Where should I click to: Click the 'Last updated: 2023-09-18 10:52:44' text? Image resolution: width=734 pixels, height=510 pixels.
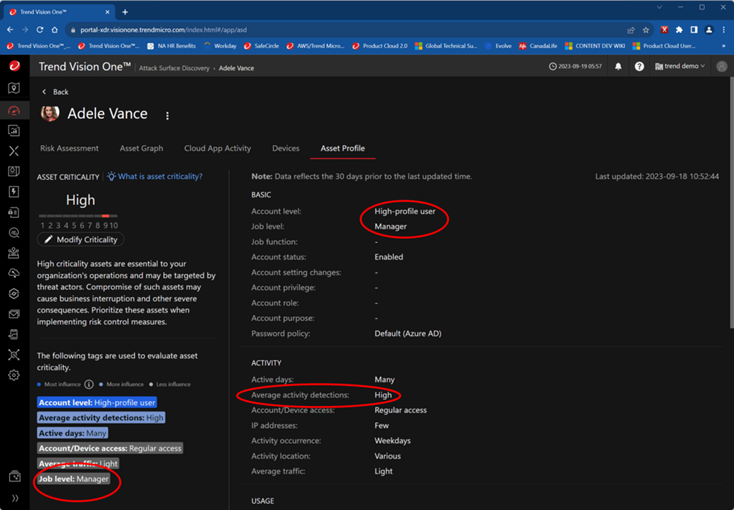pyautogui.click(x=657, y=177)
